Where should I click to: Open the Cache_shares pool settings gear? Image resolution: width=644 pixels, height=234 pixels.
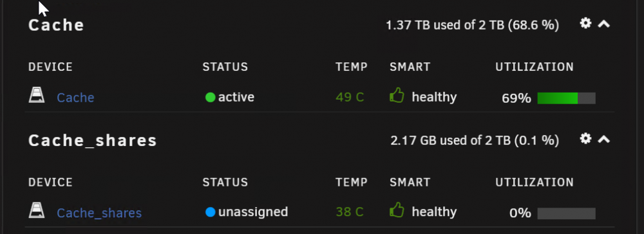pos(585,138)
